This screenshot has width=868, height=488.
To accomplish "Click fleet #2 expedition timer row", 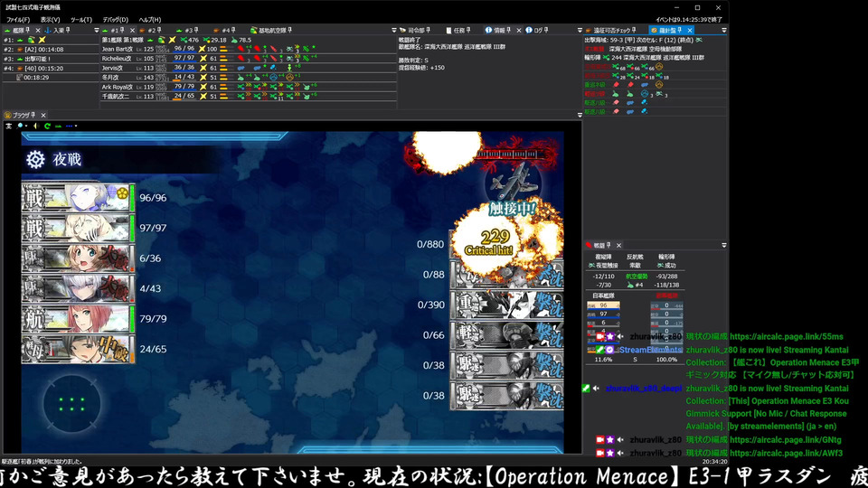I will (x=51, y=49).
